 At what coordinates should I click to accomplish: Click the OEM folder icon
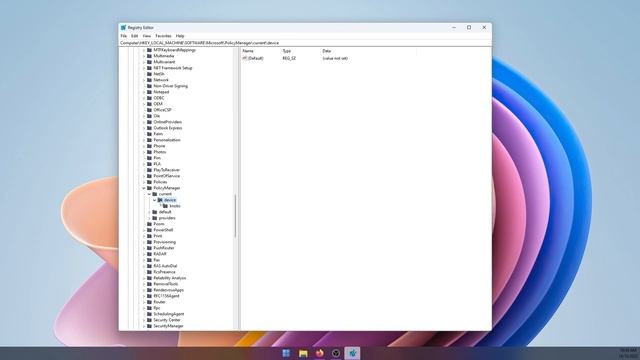149,104
